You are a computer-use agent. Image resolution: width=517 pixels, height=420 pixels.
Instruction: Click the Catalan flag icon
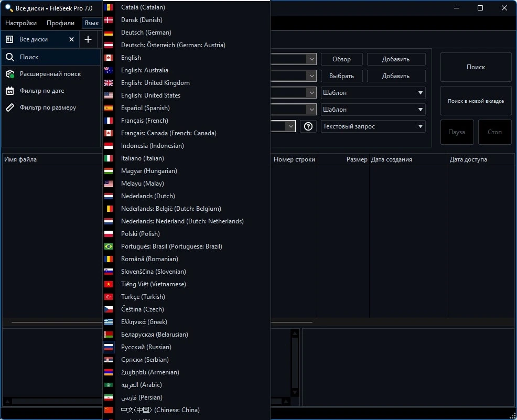[109, 7]
